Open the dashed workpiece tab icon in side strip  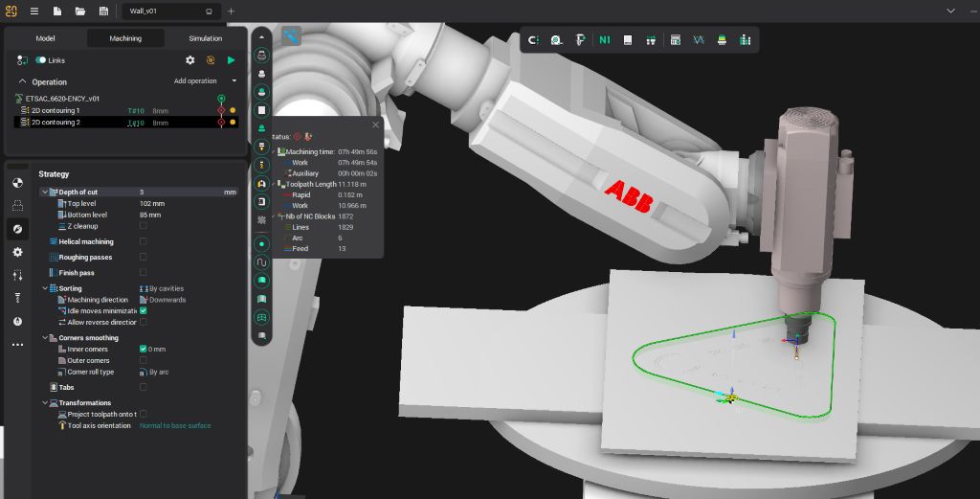click(17, 206)
